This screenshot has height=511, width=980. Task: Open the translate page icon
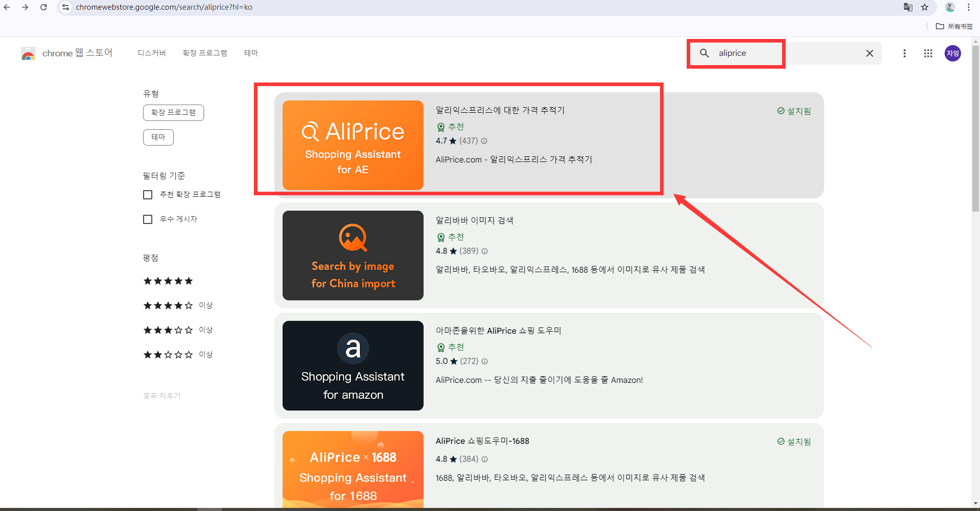(908, 7)
